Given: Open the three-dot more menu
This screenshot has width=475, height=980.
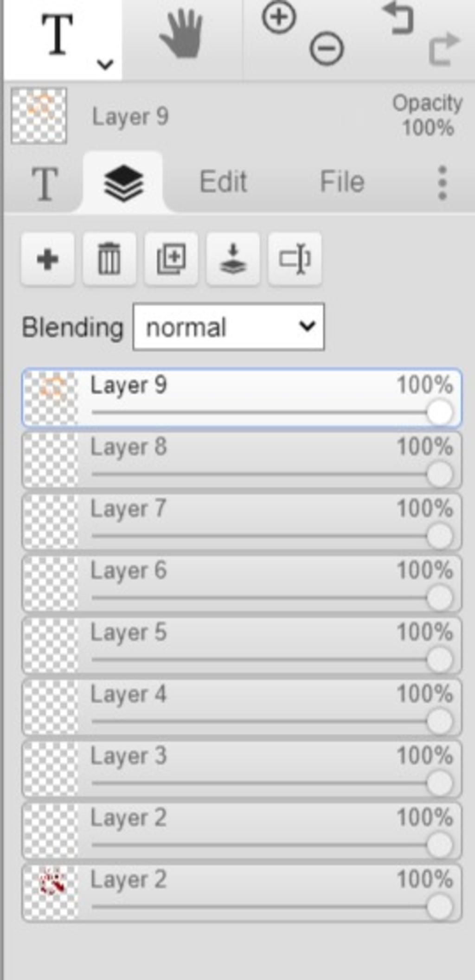Looking at the screenshot, I should click(x=442, y=183).
